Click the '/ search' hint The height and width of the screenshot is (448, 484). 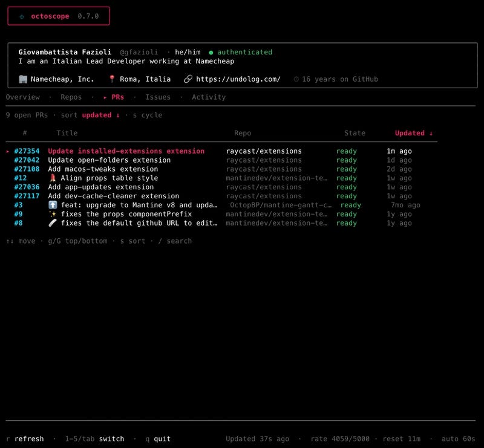tap(175, 241)
